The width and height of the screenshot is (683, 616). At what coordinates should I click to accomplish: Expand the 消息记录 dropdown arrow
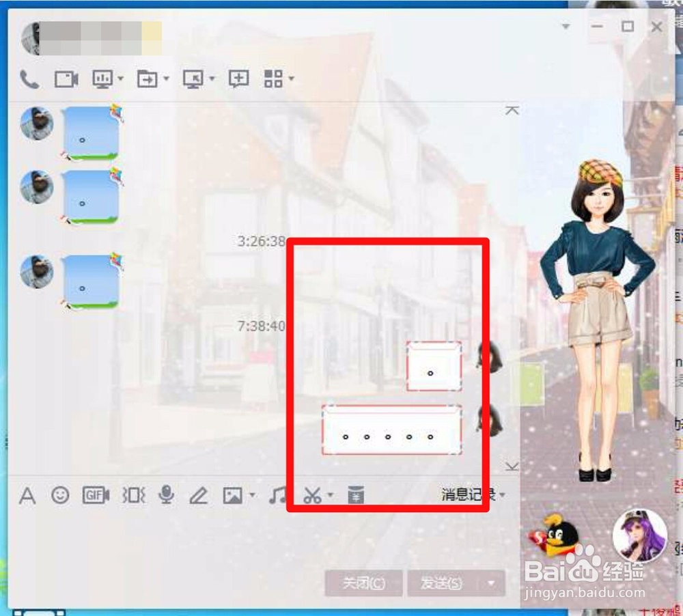pyautogui.click(x=502, y=495)
